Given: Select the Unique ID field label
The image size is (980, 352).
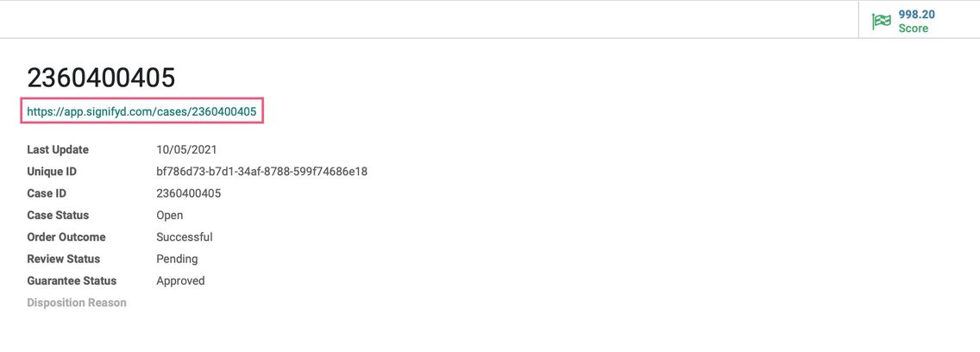Looking at the screenshot, I should pyautogui.click(x=51, y=172).
